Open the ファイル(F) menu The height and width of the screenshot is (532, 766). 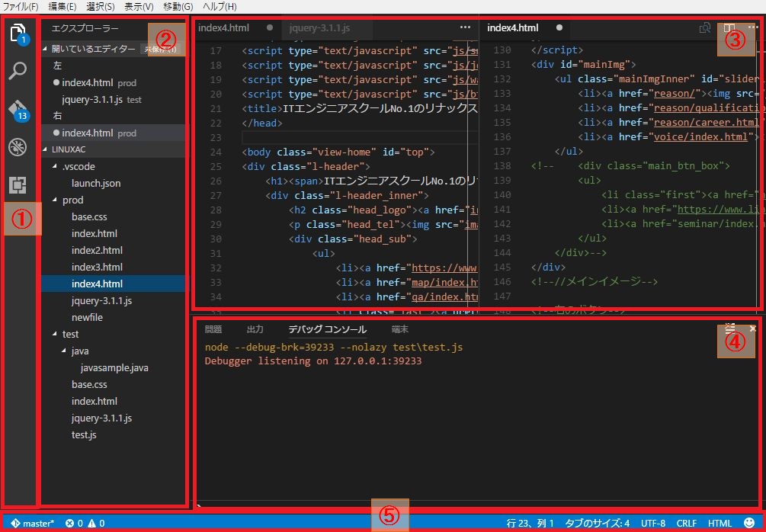point(21,6)
